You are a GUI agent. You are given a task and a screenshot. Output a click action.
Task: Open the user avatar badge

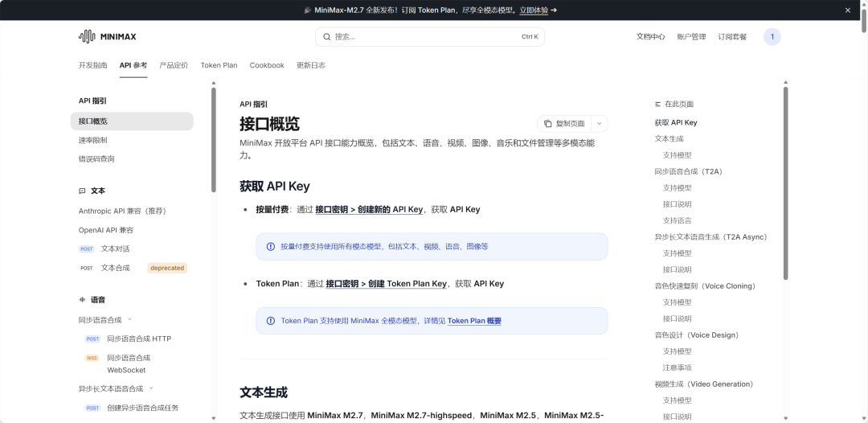coord(772,37)
